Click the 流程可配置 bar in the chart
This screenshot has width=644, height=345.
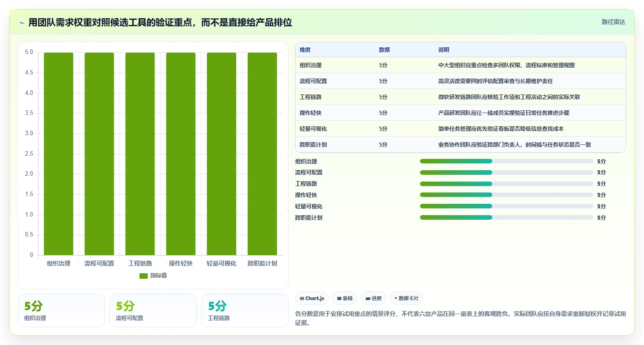[x=99, y=154]
